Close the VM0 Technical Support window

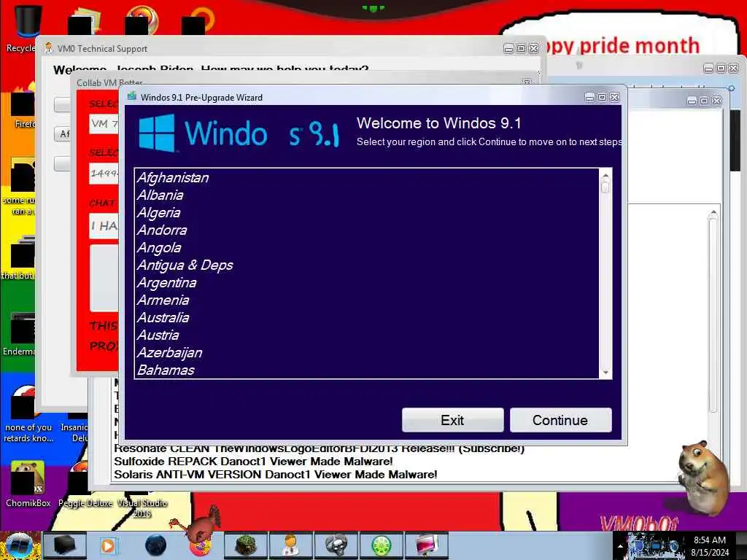click(534, 49)
